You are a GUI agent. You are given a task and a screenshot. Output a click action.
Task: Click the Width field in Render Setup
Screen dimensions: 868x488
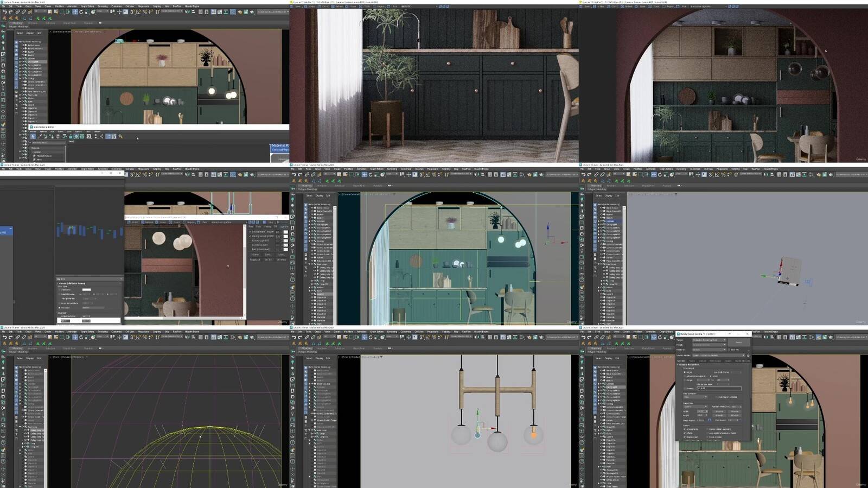point(702,411)
